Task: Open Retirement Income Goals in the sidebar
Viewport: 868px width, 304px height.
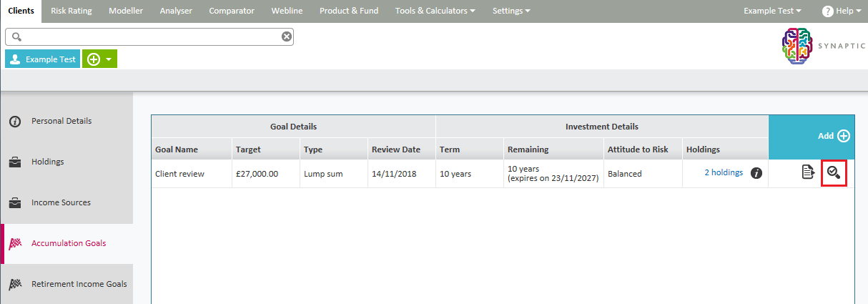Action: pyautogui.click(x=66, y=285)
